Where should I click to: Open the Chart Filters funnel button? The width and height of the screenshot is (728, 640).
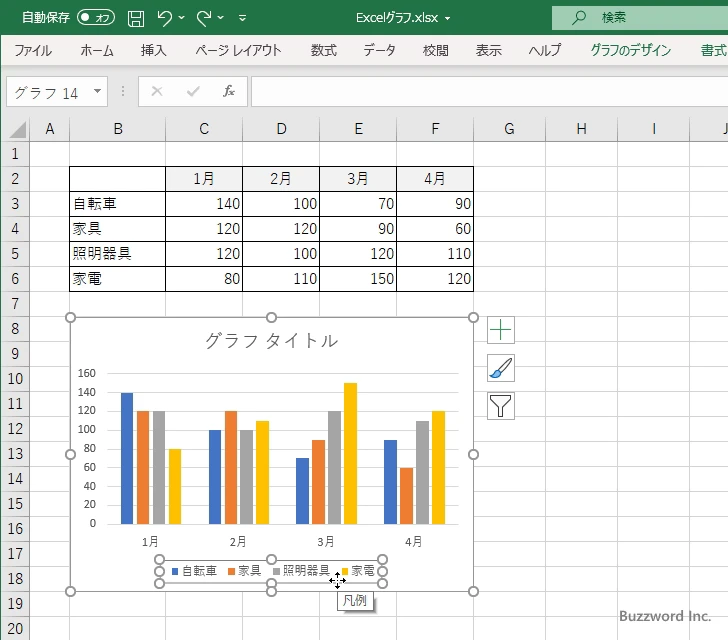[500, 406]
